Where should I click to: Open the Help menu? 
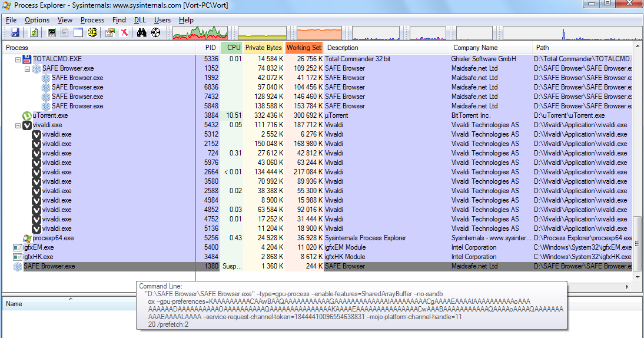[x=186, y=19]
